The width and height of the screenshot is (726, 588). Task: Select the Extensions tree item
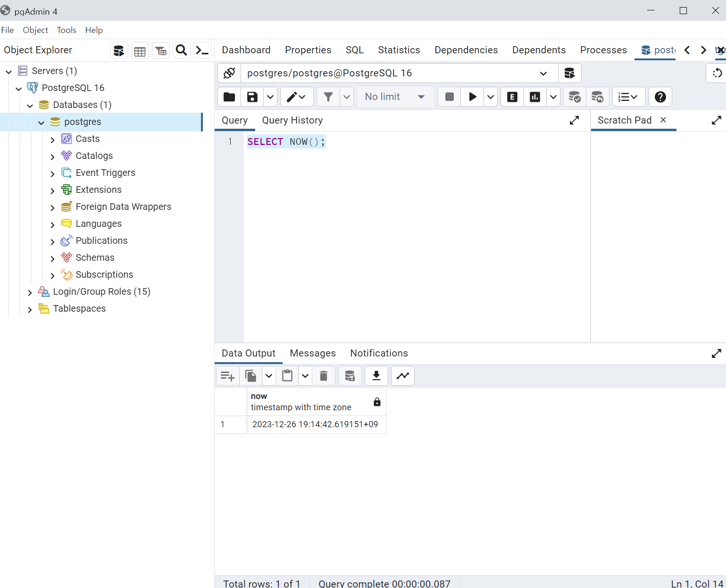coord(99,190)
